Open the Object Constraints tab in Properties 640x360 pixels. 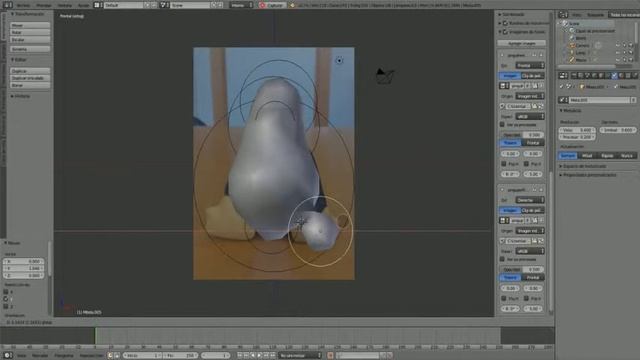pyautogui.click(x=608, y=76)
